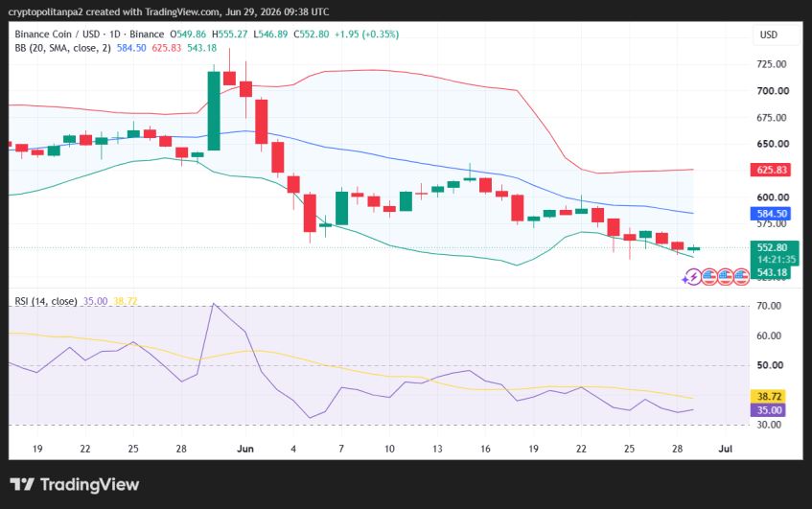Click the green 552.80 current price label
The width and height of the screenshot is (812, 509).
[x=773, y=247]
